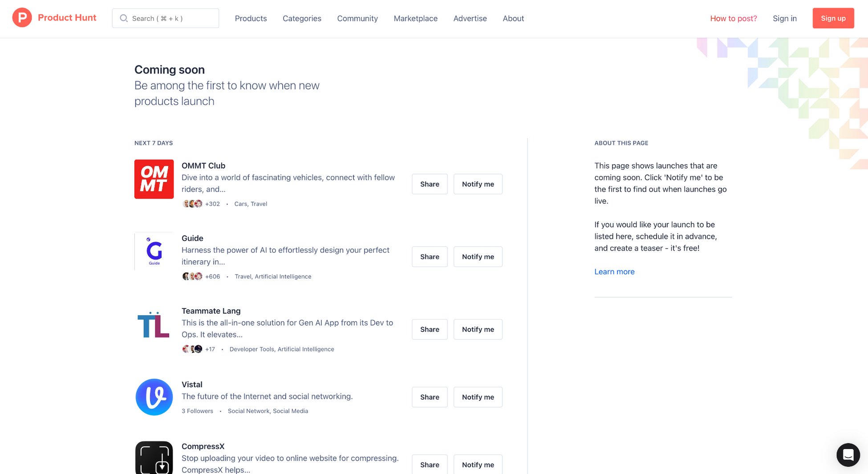
Task: Open the Vistal product logo
Action: (x=154, y=397)
